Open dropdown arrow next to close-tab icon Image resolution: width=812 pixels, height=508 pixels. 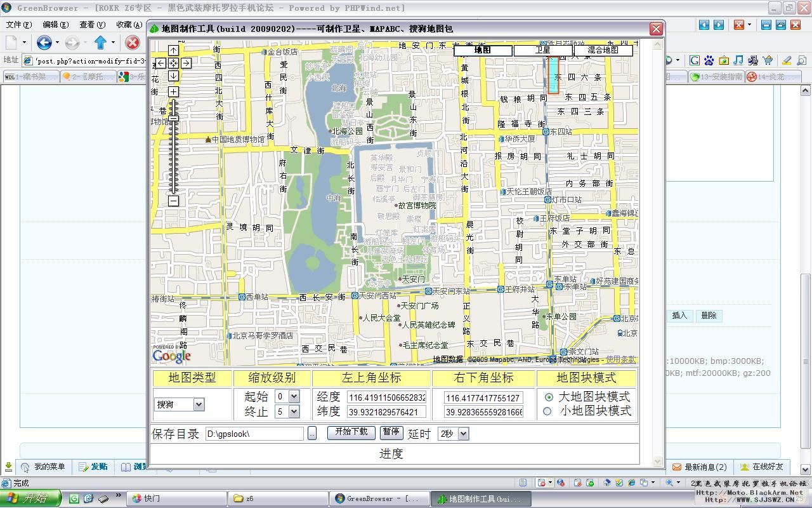[749, 25]
